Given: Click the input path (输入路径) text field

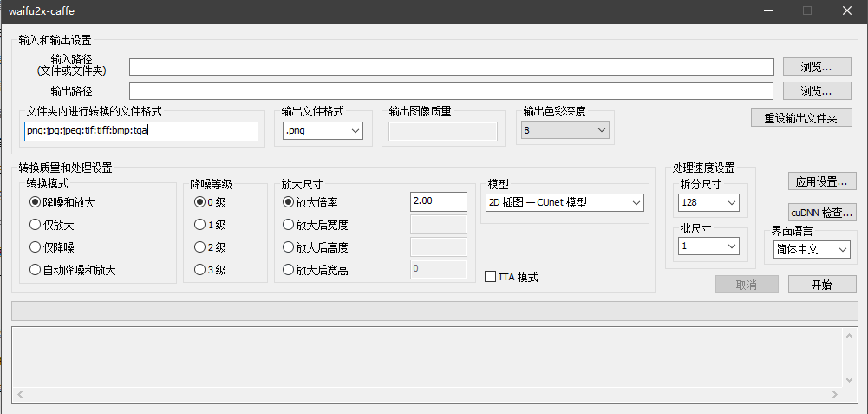Looking at the screenshot, I should pos(452,67).
